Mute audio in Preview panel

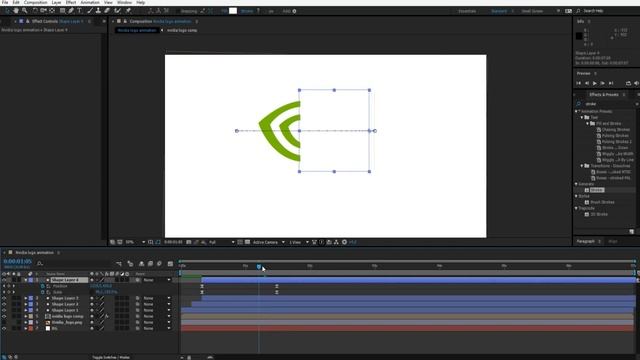pyautogui.click(x=636, y=83)
